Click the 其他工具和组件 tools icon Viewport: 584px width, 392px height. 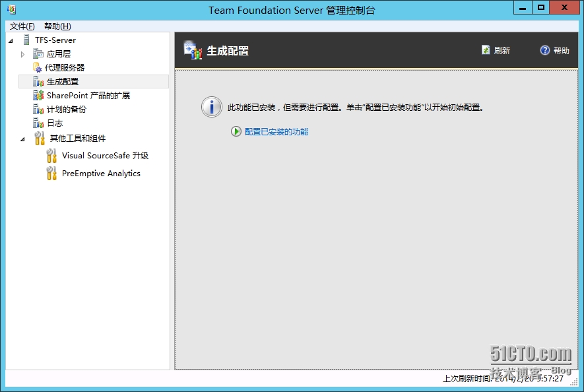(40, 138)
